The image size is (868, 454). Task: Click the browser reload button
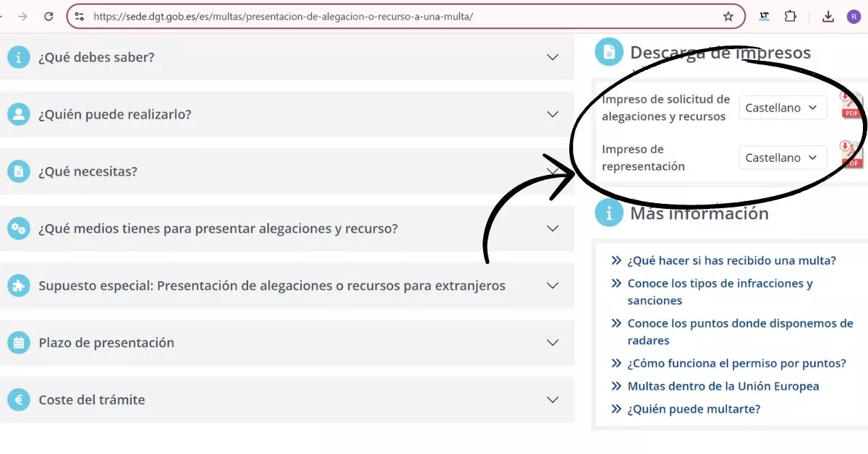click(x=48, y=16)
